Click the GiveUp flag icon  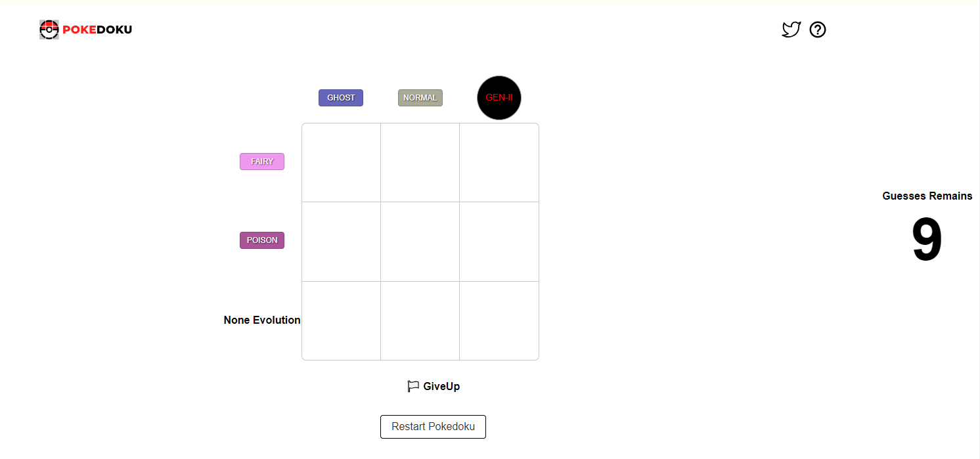tap(413, 386)
